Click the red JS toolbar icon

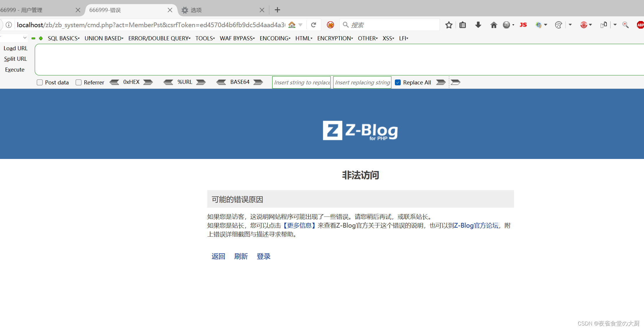(523, 25)
